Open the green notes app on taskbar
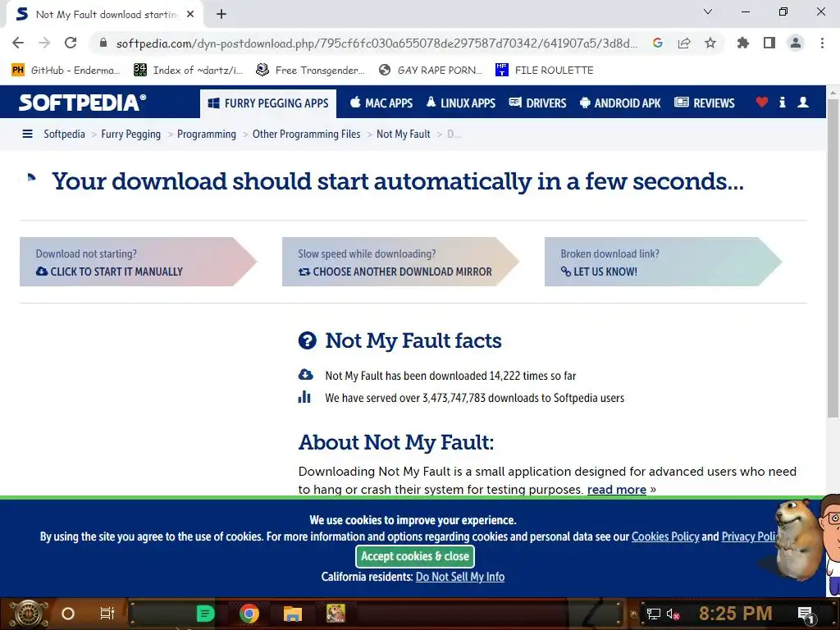Screen dimensions: 840x630 point(205,614)
